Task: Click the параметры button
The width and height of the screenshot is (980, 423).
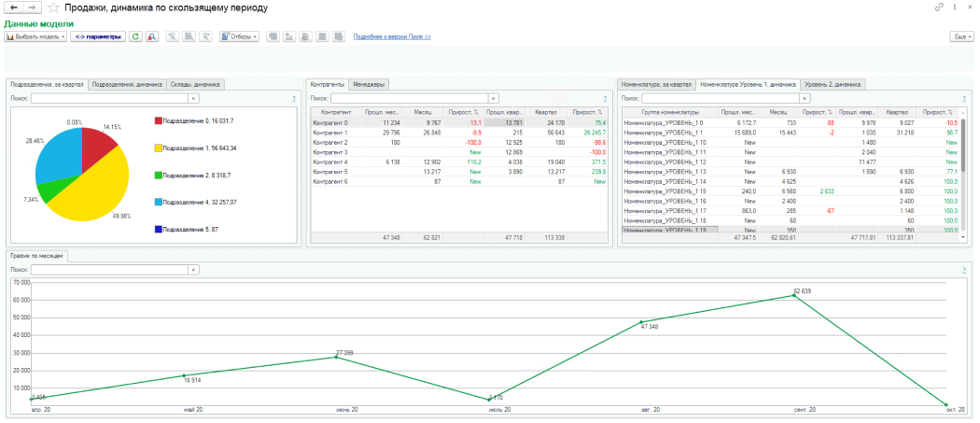Action: coord(98,36)
